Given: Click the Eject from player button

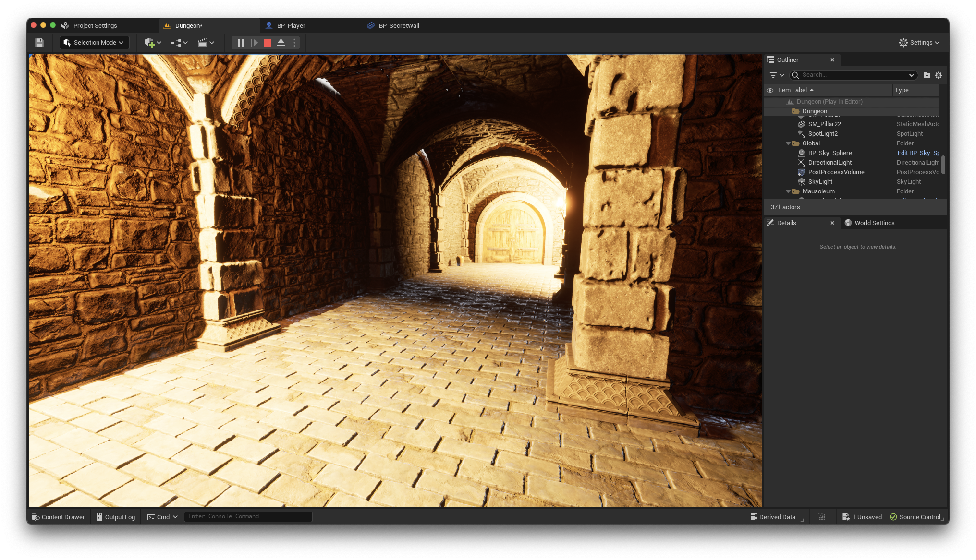Looking at the screenshot, I should click(281, 43).
